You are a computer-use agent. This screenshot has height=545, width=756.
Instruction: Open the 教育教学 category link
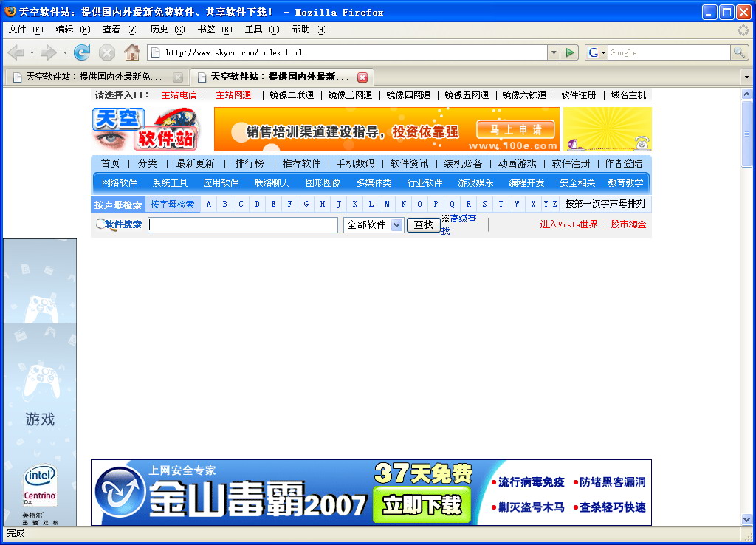pos(625,183)
